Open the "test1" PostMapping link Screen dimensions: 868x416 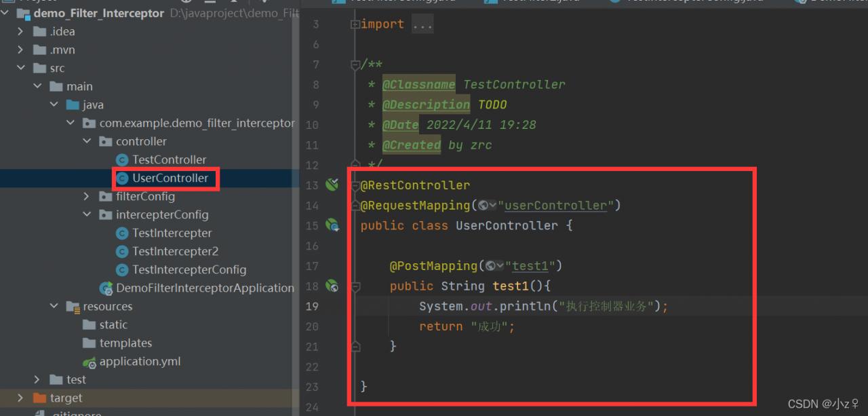[530, 266]
